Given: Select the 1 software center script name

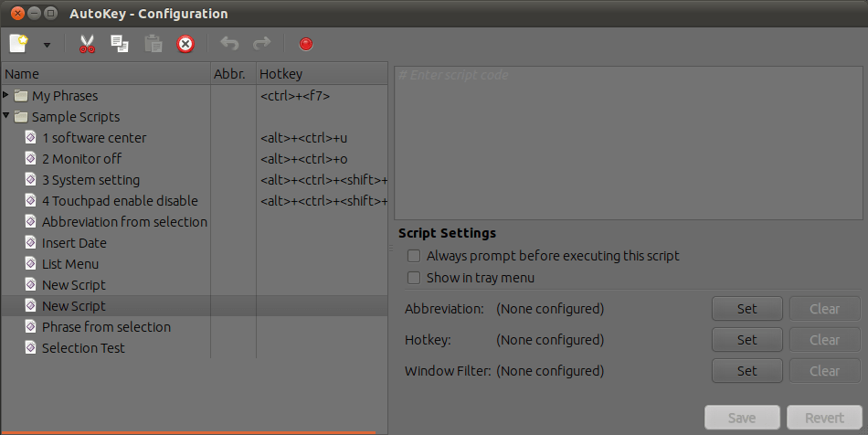Looking at the screenshot, I should point(94,138).
